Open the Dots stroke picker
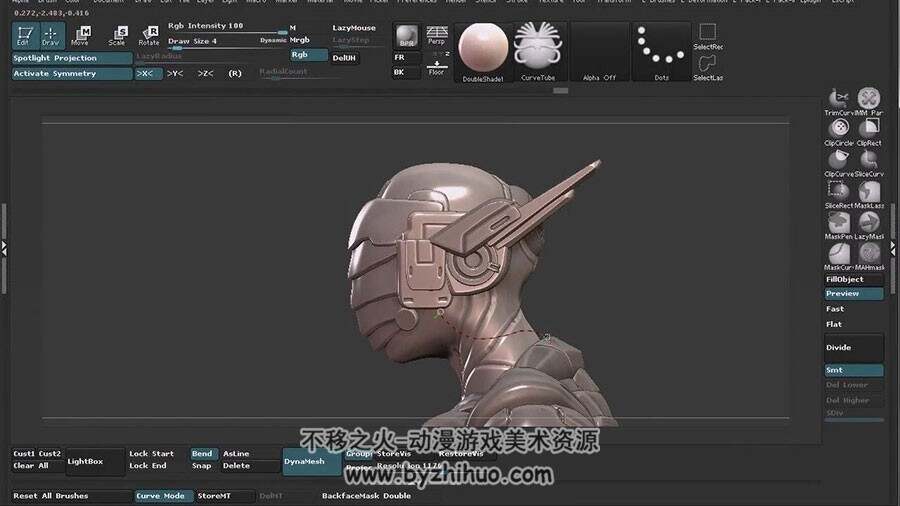 pyautogui.click(x=661, y=52)
